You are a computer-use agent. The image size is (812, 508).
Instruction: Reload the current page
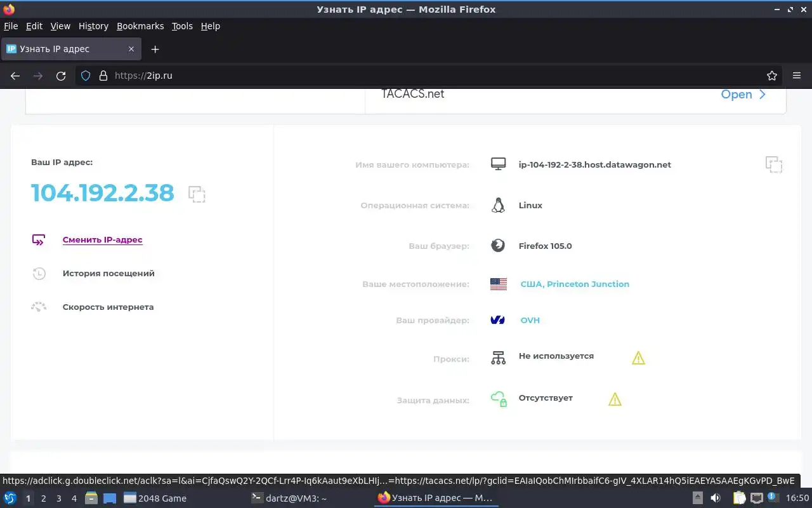[x=61, y=76]
